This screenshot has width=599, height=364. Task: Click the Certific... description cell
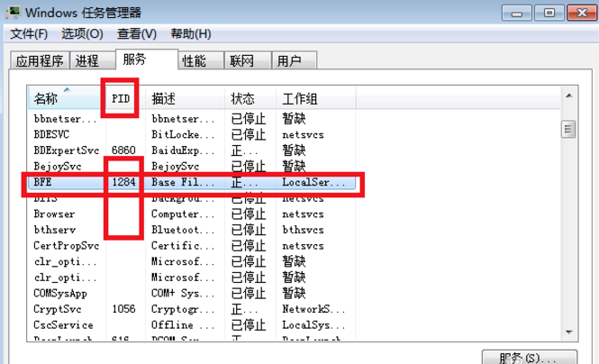point(183,246)
